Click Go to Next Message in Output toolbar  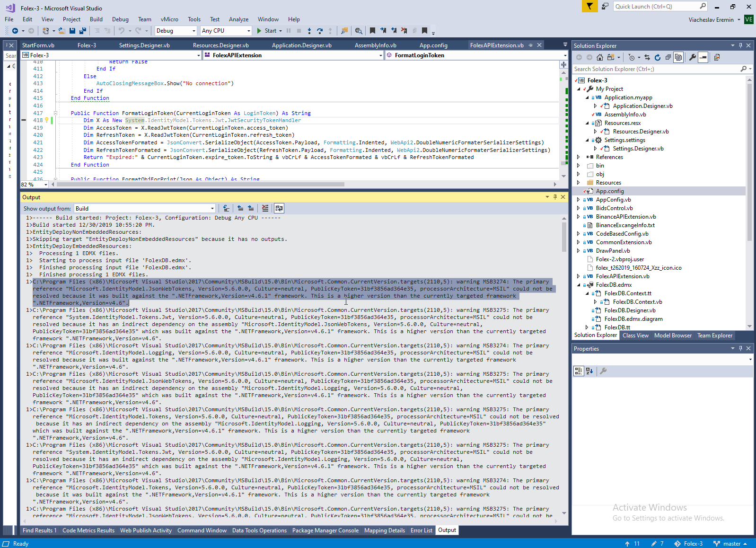(x=251, y=208)
